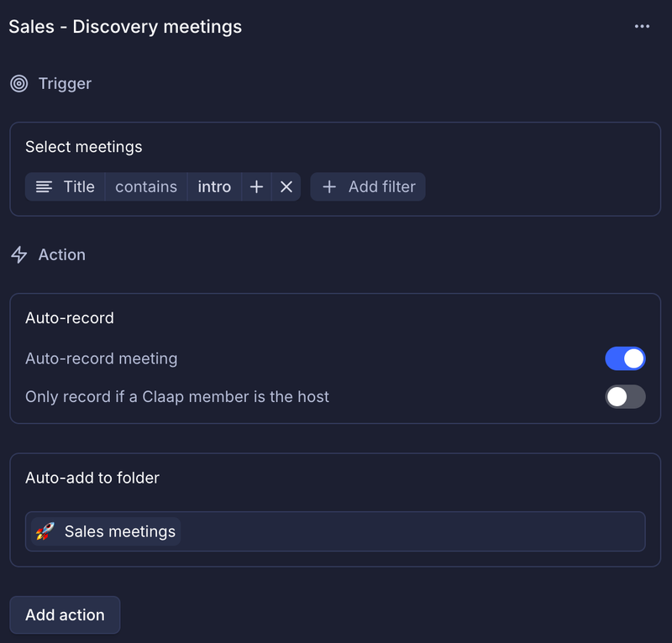Click the Trigger target icon
This screenshot has height=643, width=672.
18,84
